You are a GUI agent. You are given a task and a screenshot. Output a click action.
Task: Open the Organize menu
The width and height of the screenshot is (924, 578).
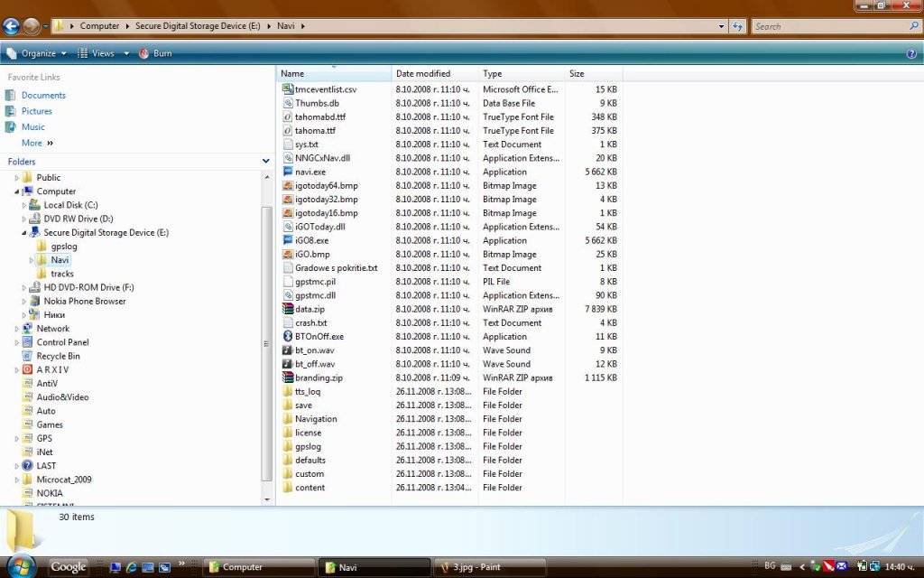coord(38,53)
